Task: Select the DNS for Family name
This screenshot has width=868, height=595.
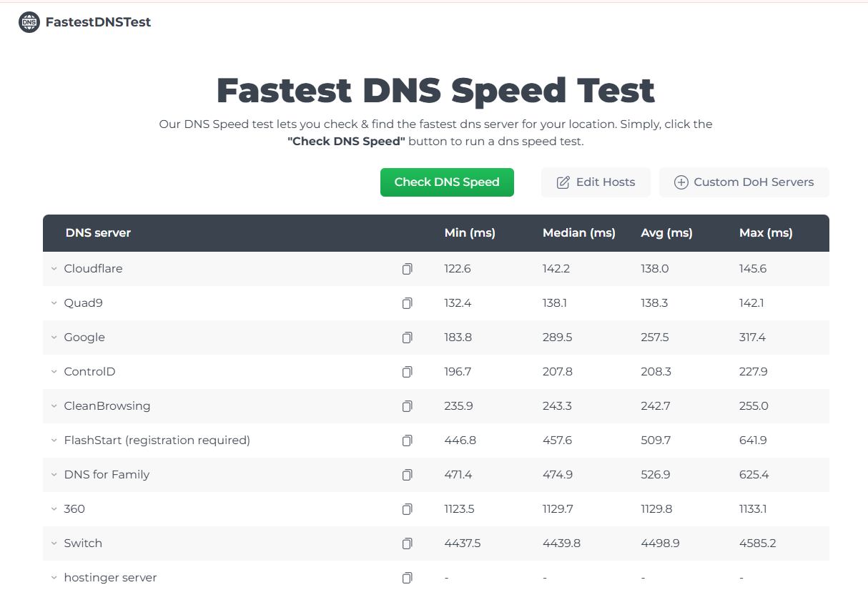Action: point(107,475)
